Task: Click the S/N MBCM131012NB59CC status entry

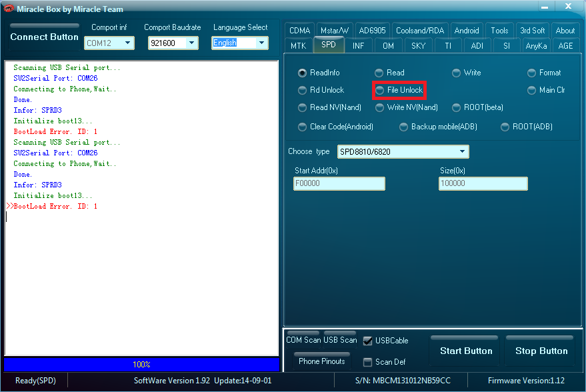Action: click(403, 381)
